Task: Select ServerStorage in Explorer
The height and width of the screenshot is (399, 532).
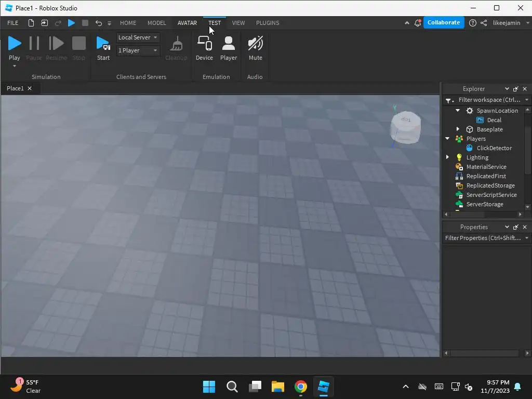Action: coord(485,204)
